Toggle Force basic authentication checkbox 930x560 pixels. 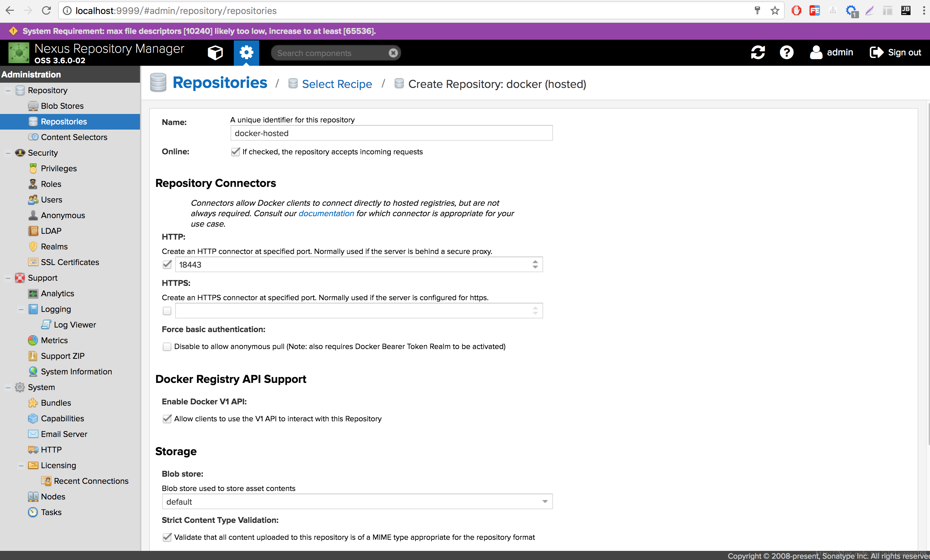167,346
